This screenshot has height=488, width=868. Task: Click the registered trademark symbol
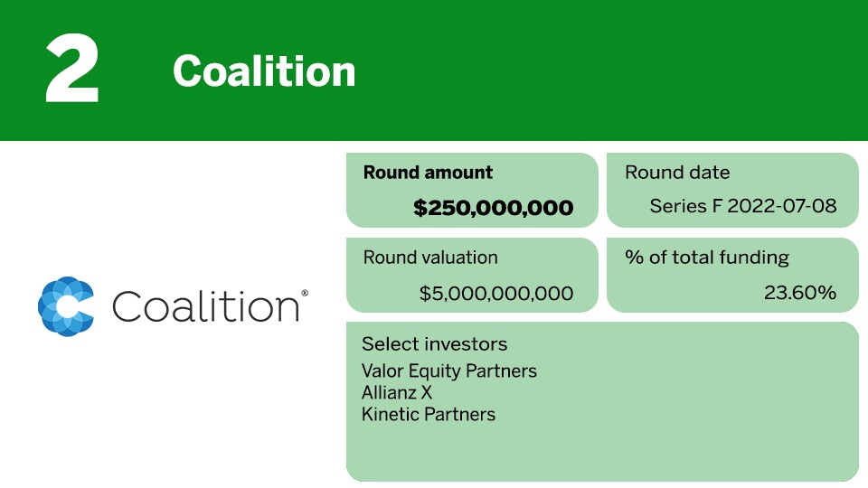[x=305, y=293]
